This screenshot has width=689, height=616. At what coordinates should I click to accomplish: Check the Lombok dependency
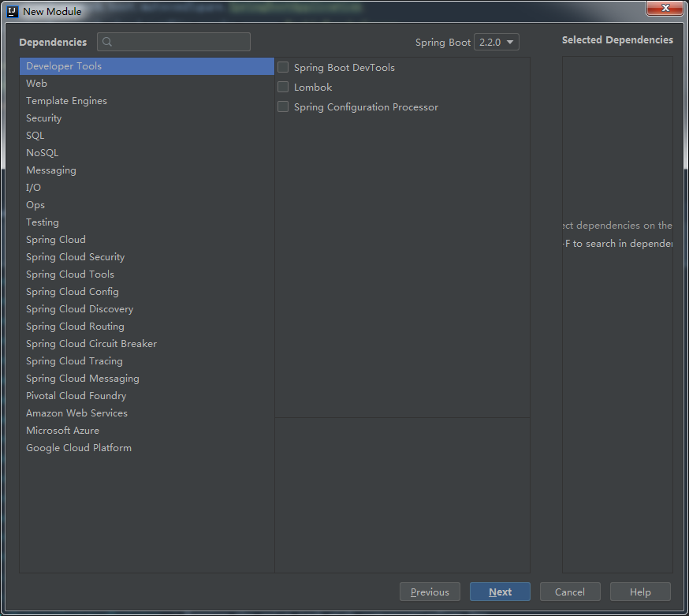coord(283,87)
